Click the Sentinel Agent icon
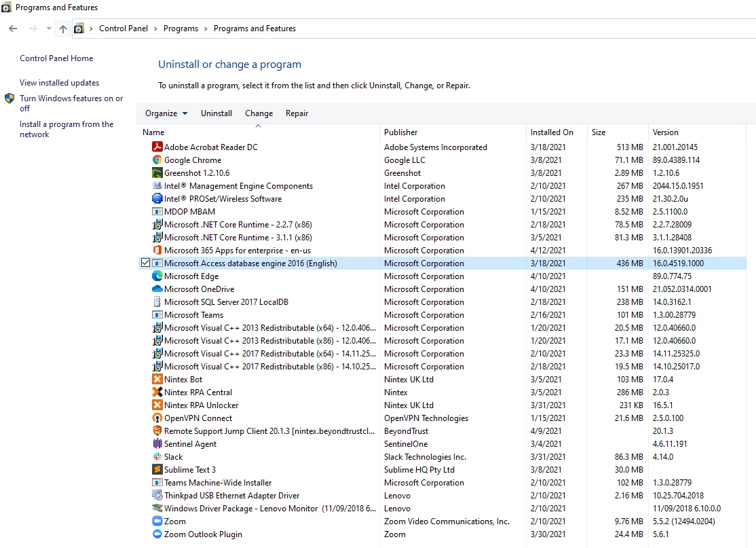The image size is (756, 548). click(x=157, y=444)
